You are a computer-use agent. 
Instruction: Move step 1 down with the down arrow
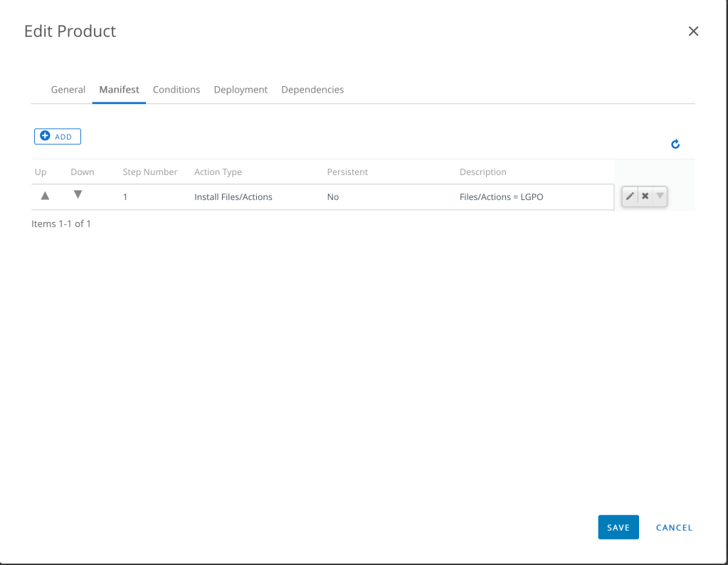point(78,195)
